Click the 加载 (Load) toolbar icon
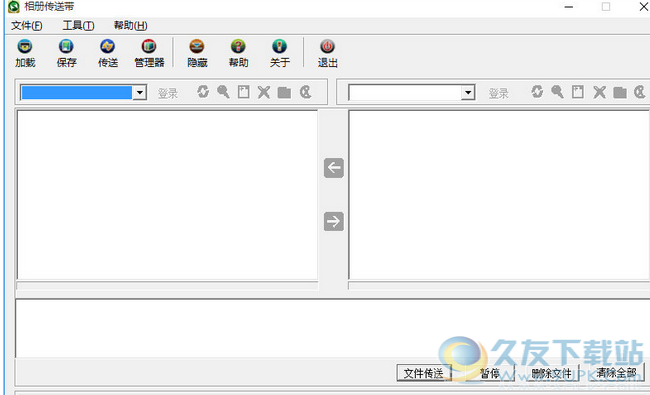 (25, 53)
